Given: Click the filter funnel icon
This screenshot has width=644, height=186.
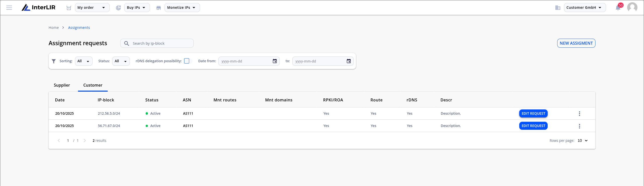Looking at the screenshot, I should coord(54,61).
